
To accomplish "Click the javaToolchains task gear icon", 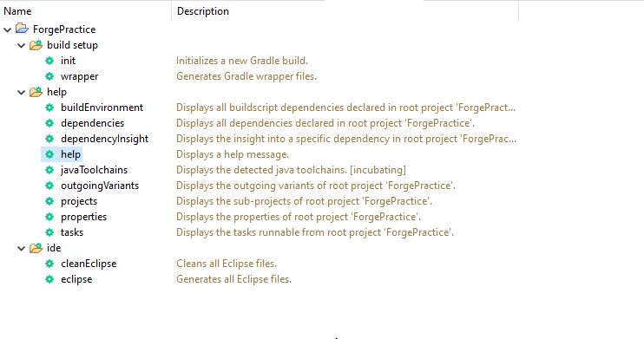I will (x=49, y=170).
